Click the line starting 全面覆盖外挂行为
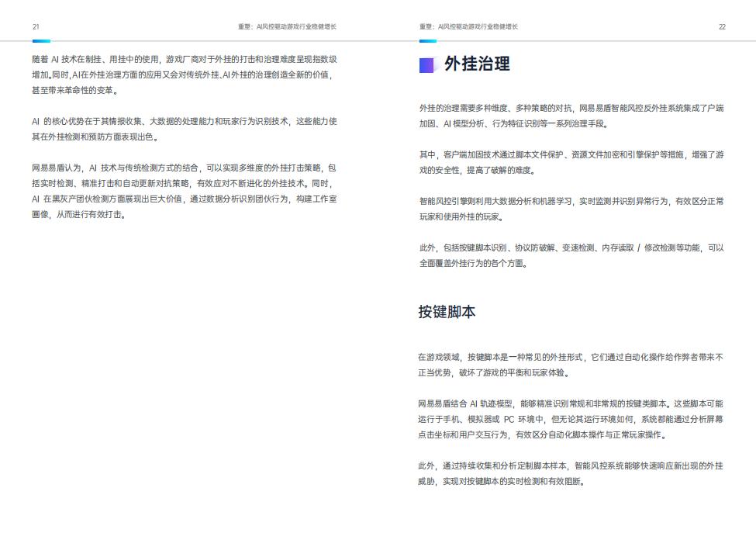Image resolution: width=756 pixels, height=533 pixels. pos(474,263)
